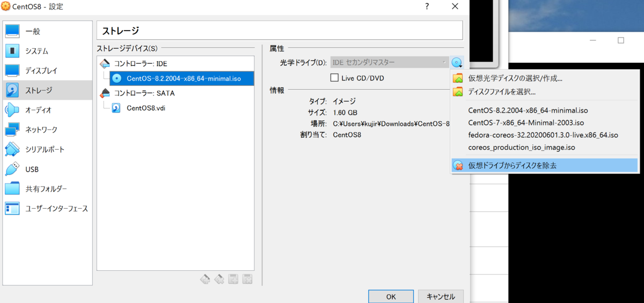Click the ? help button in title bar

[427, 6]
